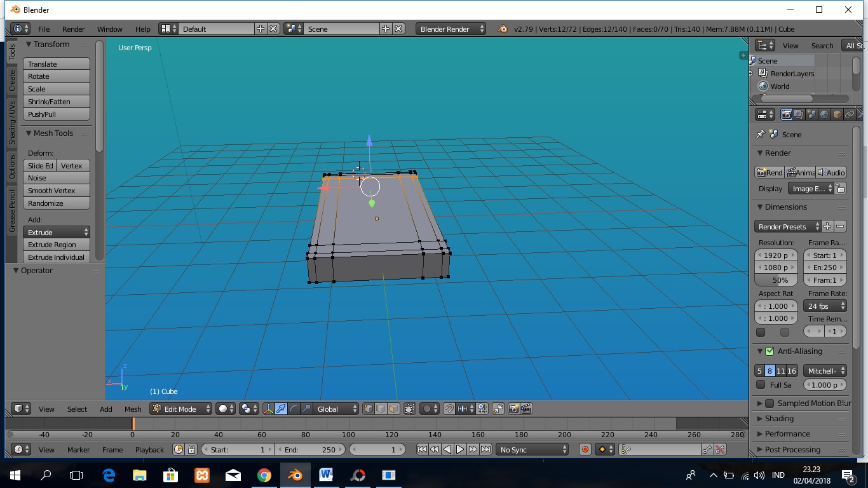This screenshot has width=868, height=488.
Task: Open the timeline editor type selector
Action: [21, 449]
